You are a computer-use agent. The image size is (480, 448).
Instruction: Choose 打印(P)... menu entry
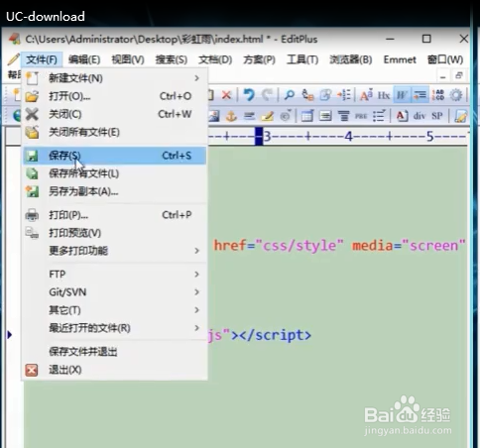coord(115,215)
